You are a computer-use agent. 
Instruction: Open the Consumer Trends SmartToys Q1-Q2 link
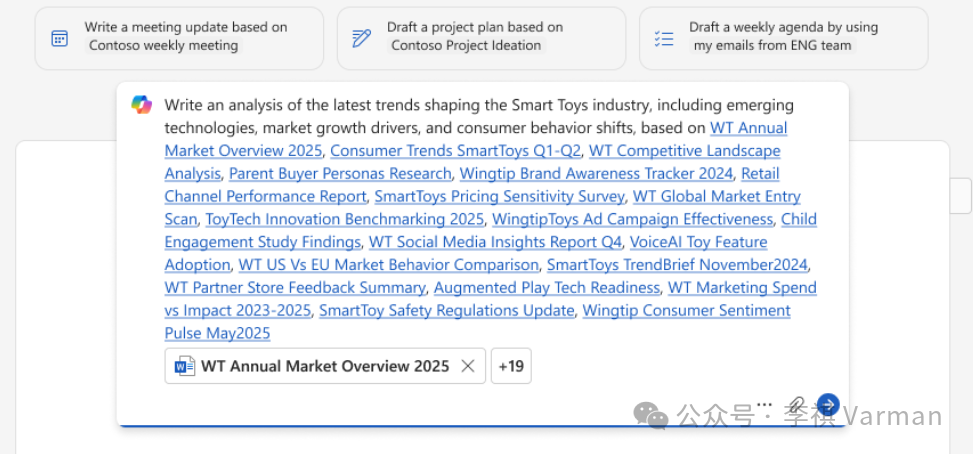point(455,151)
